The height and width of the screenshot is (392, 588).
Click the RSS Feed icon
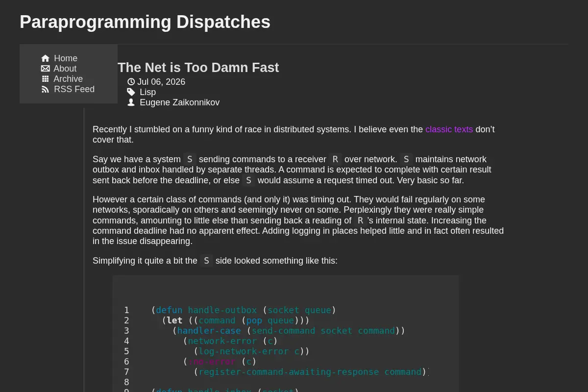click(x=45, y=89)
